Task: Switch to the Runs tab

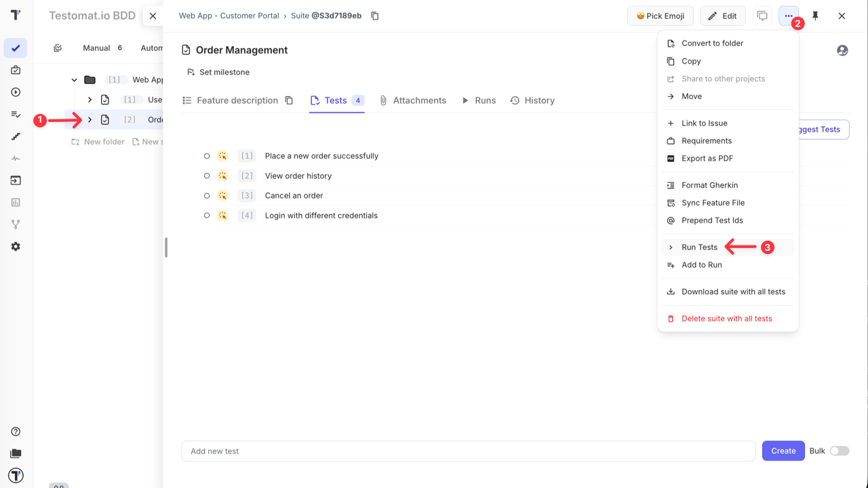Action: pyautogui.click(x=478, y=100)
